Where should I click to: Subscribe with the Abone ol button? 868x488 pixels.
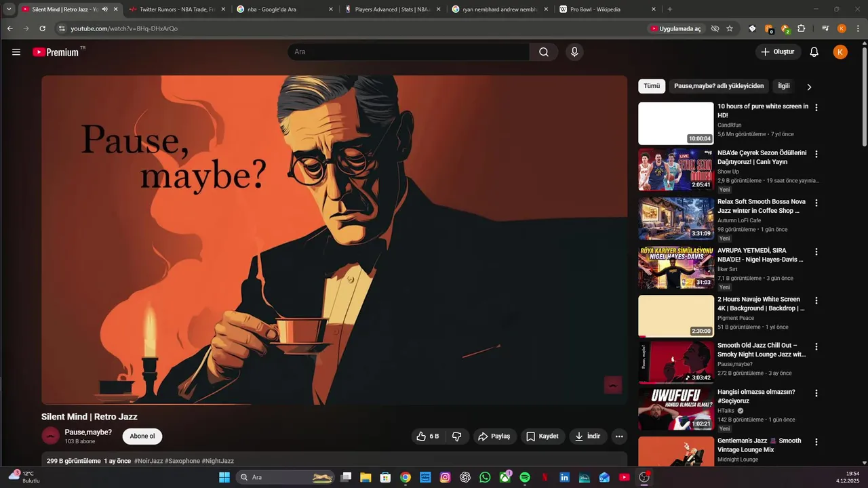[x=142, y=436]
